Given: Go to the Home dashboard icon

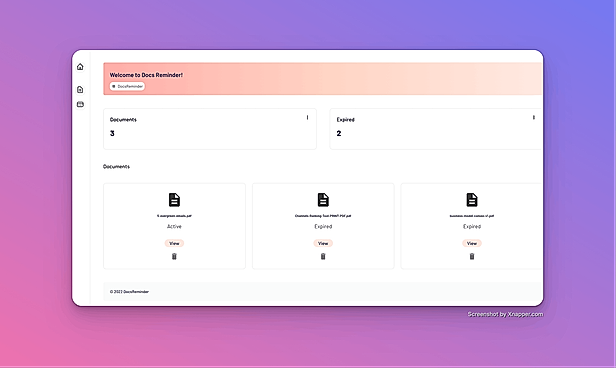Looking at the screenshot, I should tap(80, 67).
